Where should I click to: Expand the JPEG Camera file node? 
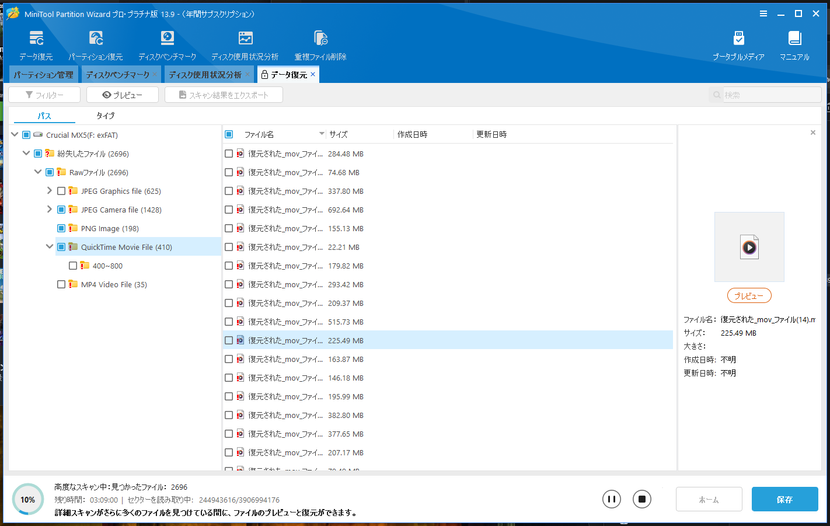[x=50, y=210]
